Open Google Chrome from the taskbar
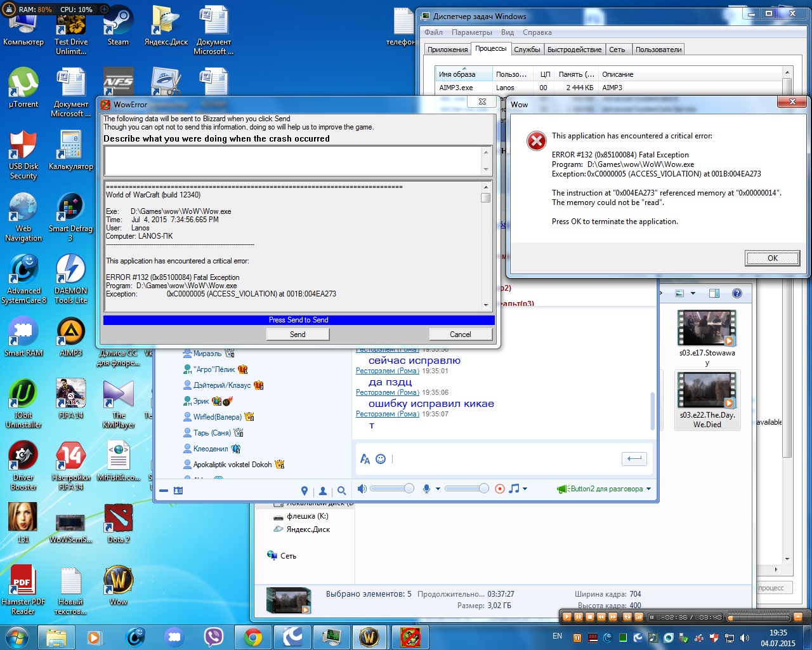 253,637
